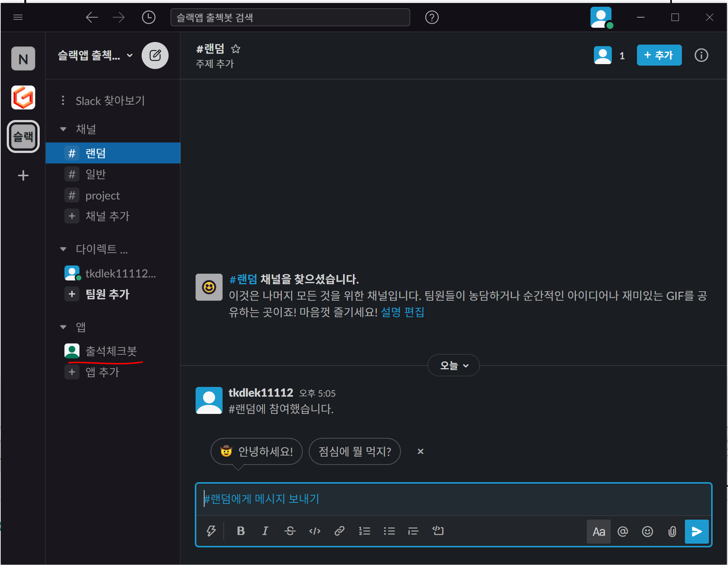Collapse the 채널 section
The width and height of the screenshot is (728, 565).
[x=63, y=129]
